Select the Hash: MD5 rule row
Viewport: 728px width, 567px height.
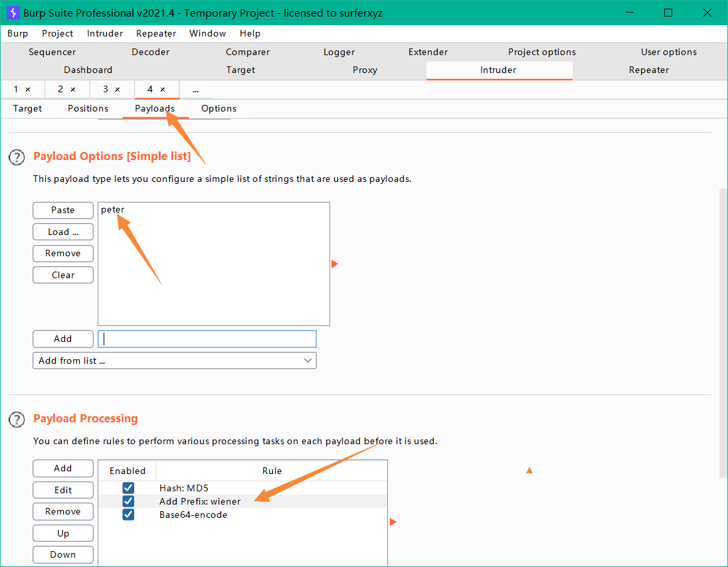pyautogui.click(x=243, y=488)
